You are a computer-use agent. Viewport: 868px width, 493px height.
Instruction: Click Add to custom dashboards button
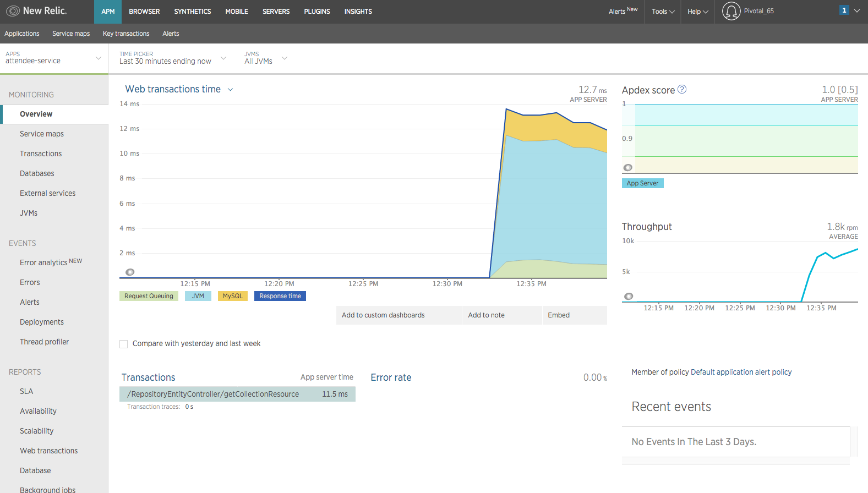click(399, 315)
